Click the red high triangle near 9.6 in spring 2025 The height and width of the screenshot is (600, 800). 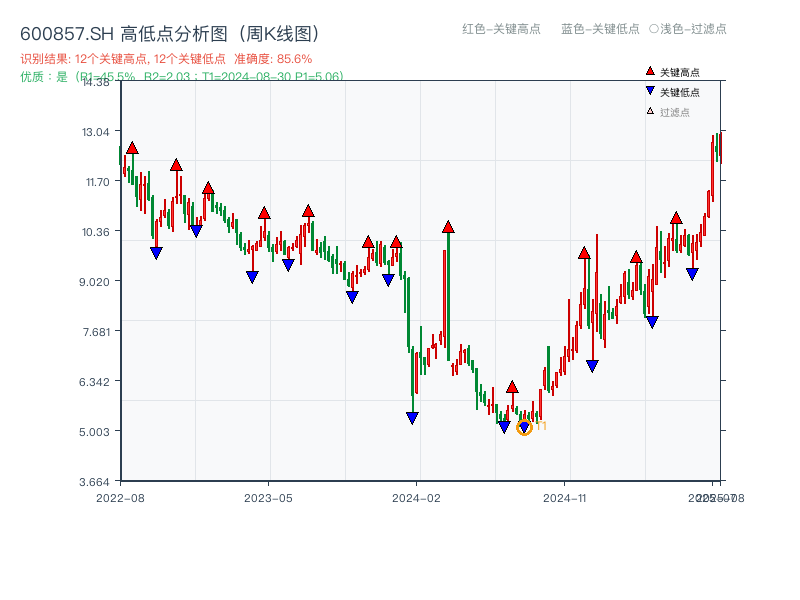pyautogui.click(x=636, y=257)
